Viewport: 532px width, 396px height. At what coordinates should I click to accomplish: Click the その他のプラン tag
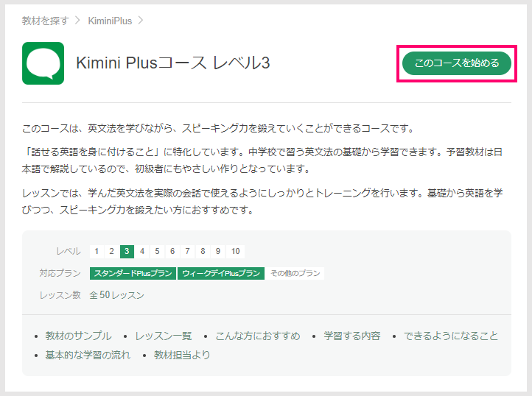click(295, 273)
